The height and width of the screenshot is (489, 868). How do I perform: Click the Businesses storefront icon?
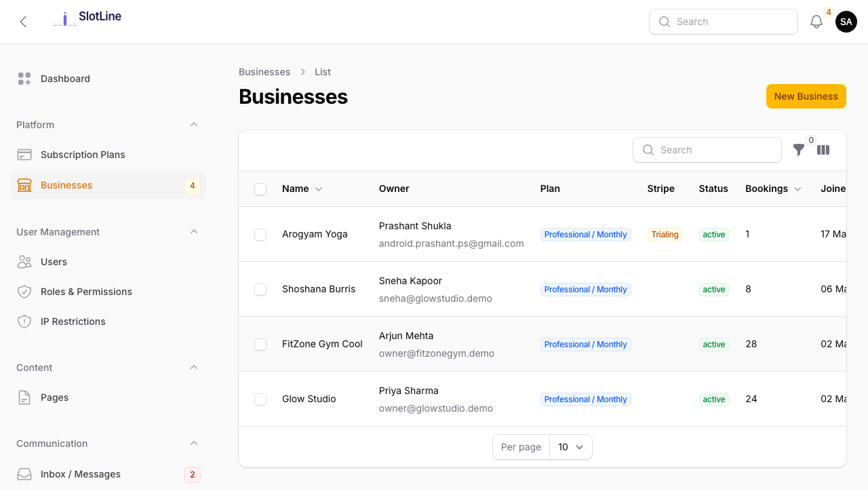[x=24, y=185]
